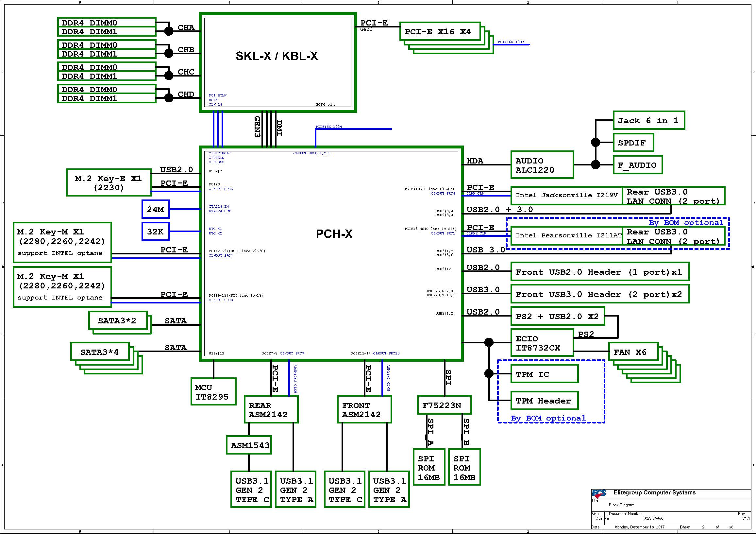756x534 pixels.
Task: Select the Jack 6 in 1 block
Action: pyautogui.click(x=649, y=120)
